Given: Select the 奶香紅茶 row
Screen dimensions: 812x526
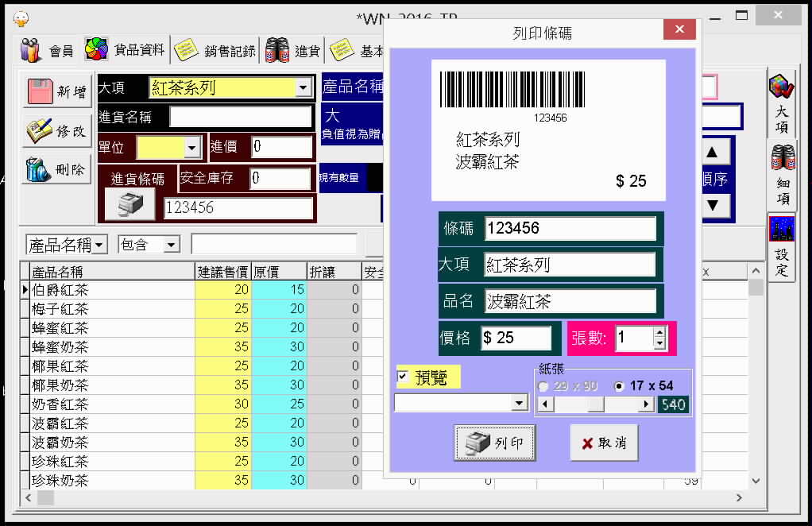Looking at the screenshot, I should (191, 404).
